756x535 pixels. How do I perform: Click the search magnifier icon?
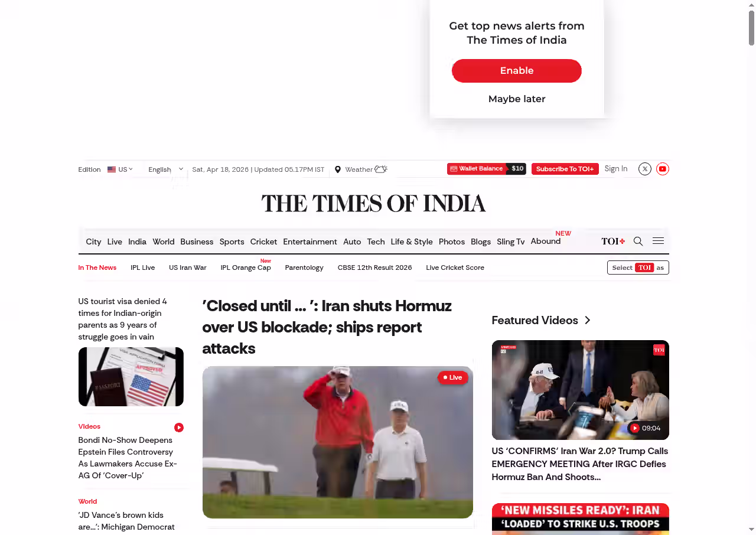[638, 241]
